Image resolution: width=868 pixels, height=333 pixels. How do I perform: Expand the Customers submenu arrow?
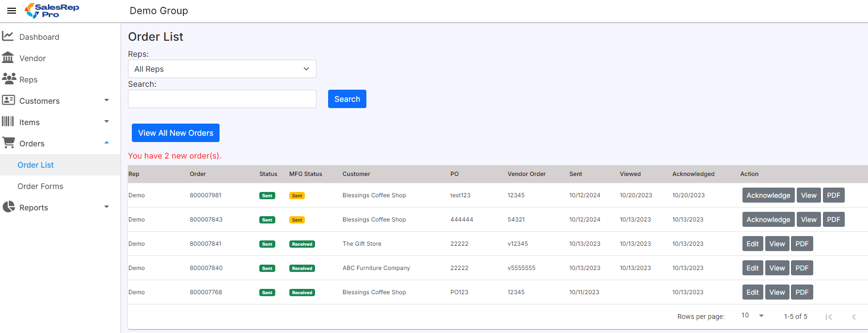point(107,100)
